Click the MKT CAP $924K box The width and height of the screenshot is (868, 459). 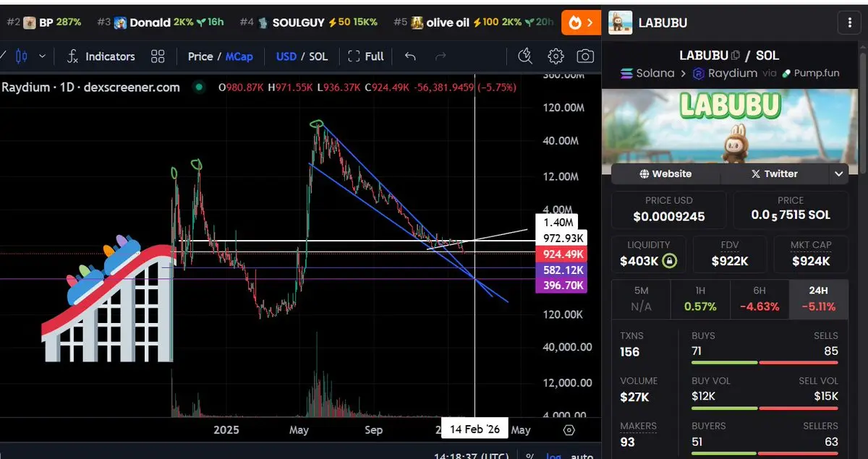click(811, 254)
